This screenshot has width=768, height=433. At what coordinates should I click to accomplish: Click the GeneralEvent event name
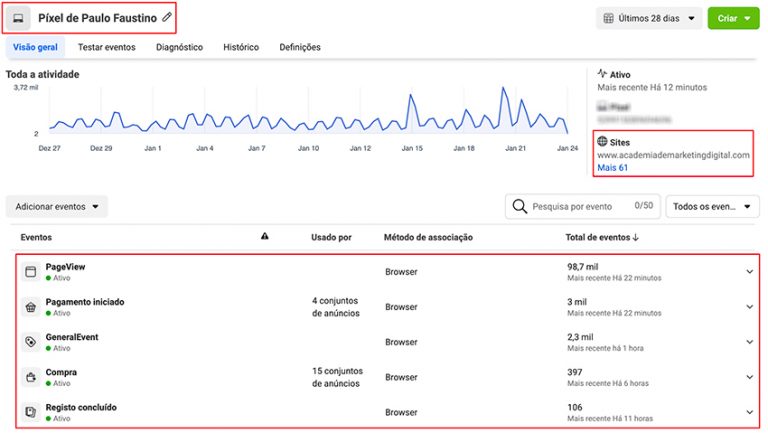click(x=72, y=337)
